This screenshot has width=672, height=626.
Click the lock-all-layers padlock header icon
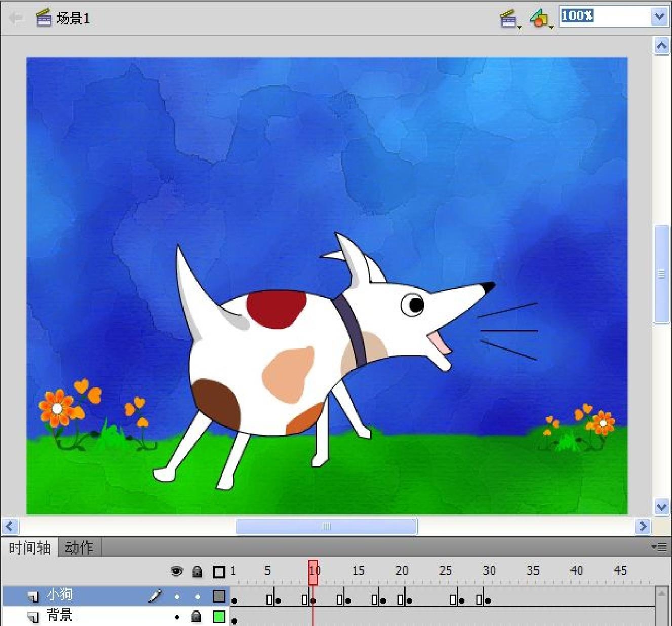click(x=197, y=571)
